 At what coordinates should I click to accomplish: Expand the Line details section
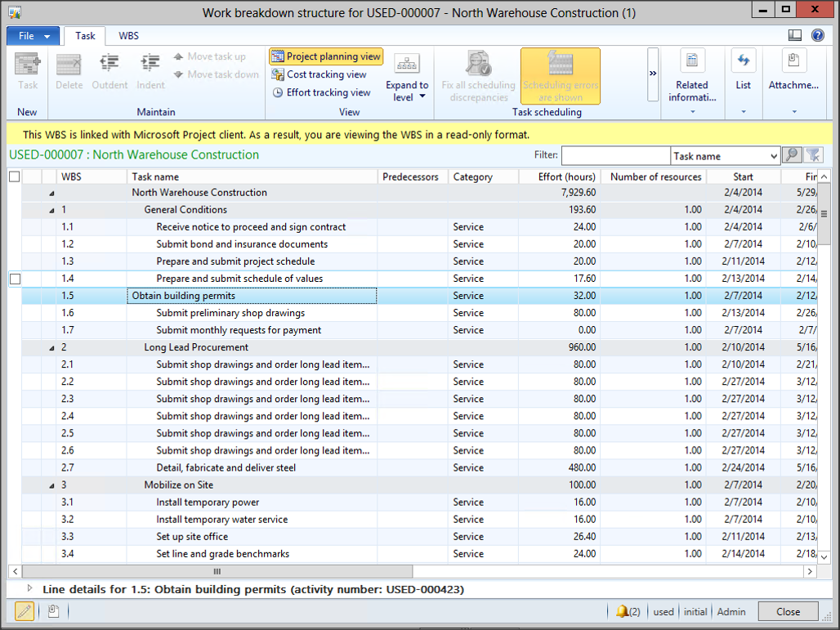point(30,588)
